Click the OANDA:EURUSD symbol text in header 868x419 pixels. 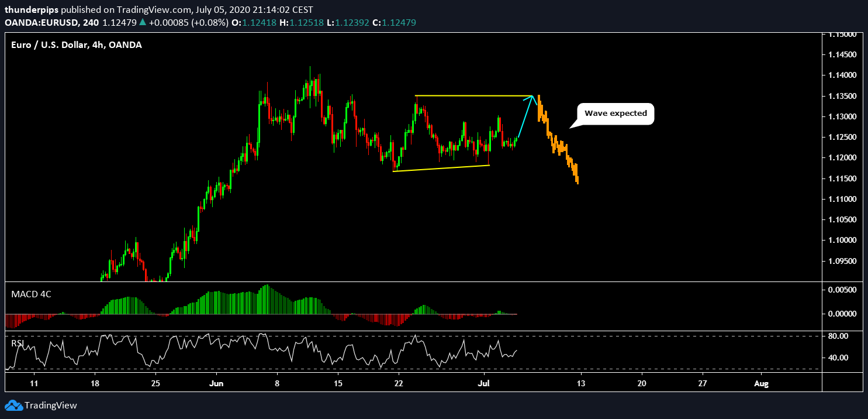tap(51, 23)
